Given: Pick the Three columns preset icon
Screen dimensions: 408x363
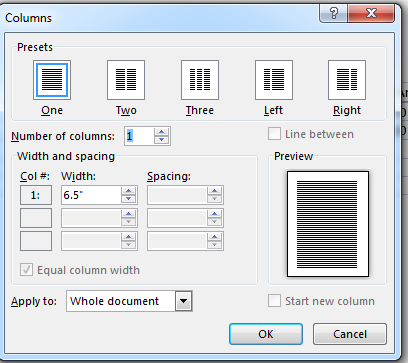Looking at the screenshot, I should pos(200,80).
